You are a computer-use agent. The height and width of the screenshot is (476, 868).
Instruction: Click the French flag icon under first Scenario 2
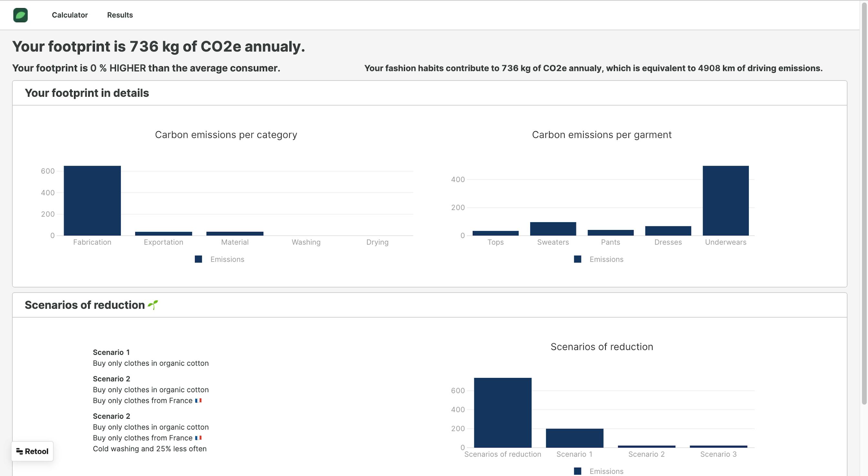tap(199, 401)
